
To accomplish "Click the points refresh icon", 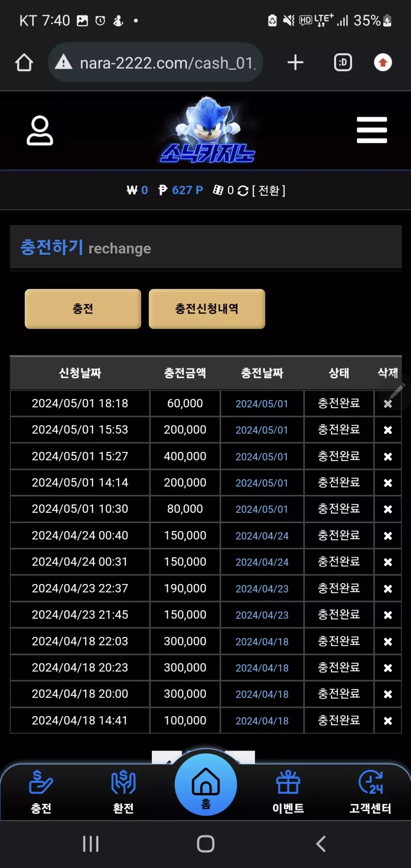I will [x=243, y=191].
